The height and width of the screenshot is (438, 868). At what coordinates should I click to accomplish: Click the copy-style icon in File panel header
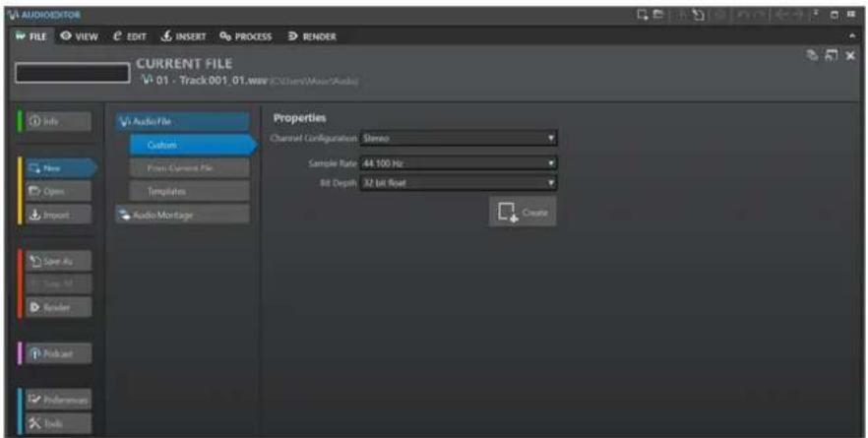click(x=812, y=55)
